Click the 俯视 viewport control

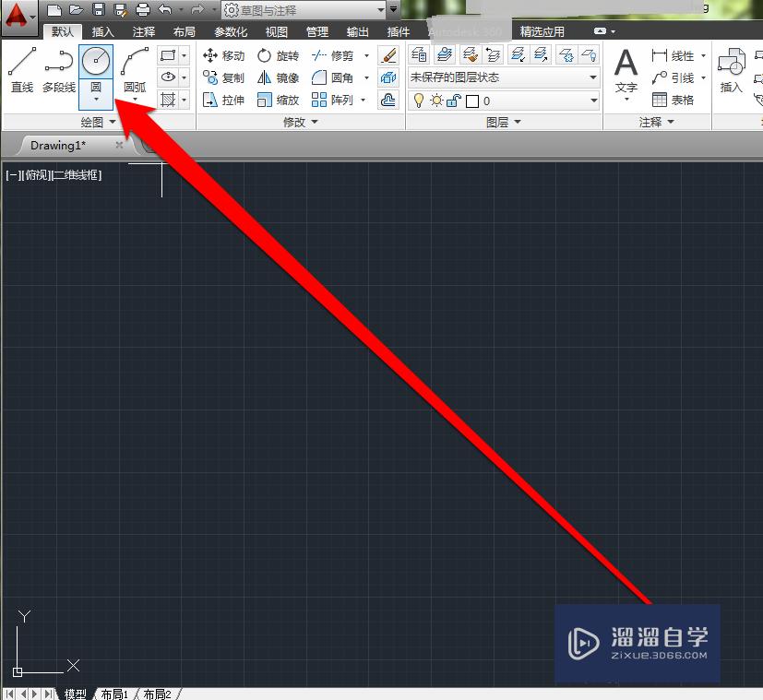(35, 174)
